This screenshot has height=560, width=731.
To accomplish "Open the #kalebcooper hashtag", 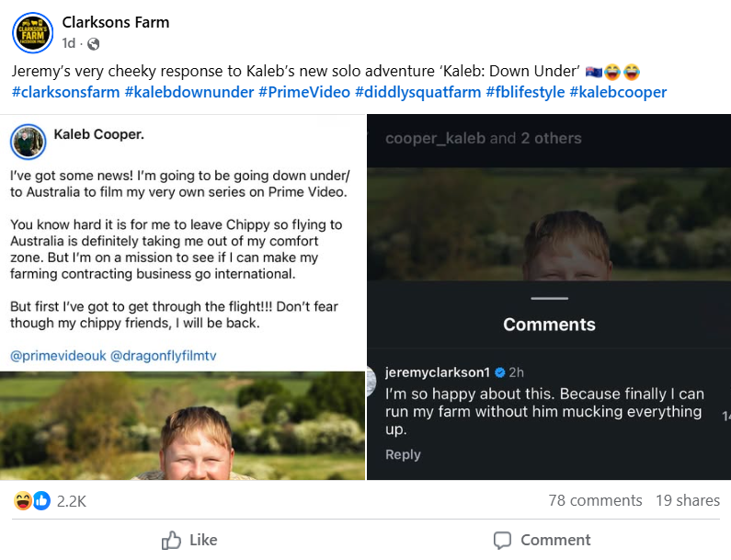I will pyautogui.click(x=618, y=92).
